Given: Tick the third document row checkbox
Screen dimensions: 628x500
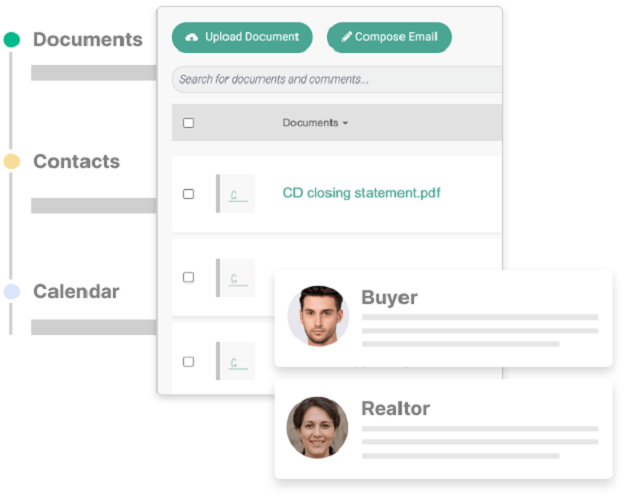Looking at the screenshot, I should 188,362.
